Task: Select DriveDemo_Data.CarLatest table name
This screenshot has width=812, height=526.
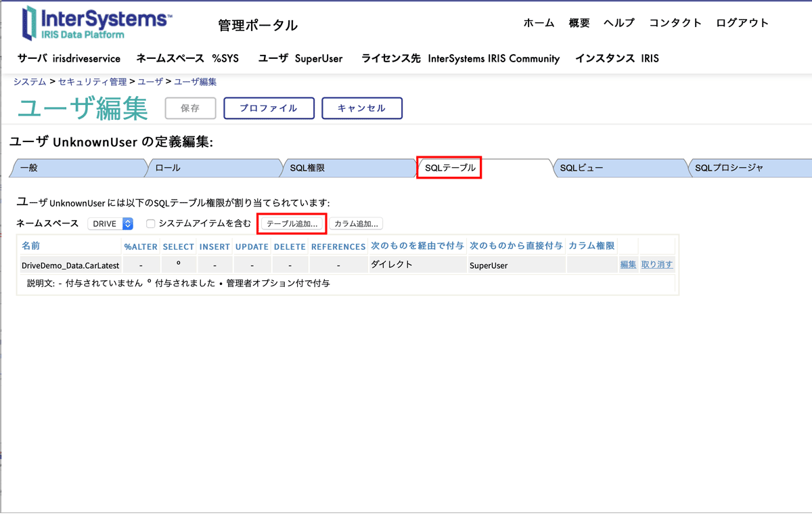Action: pyautogui.click(x=70, y=265)
